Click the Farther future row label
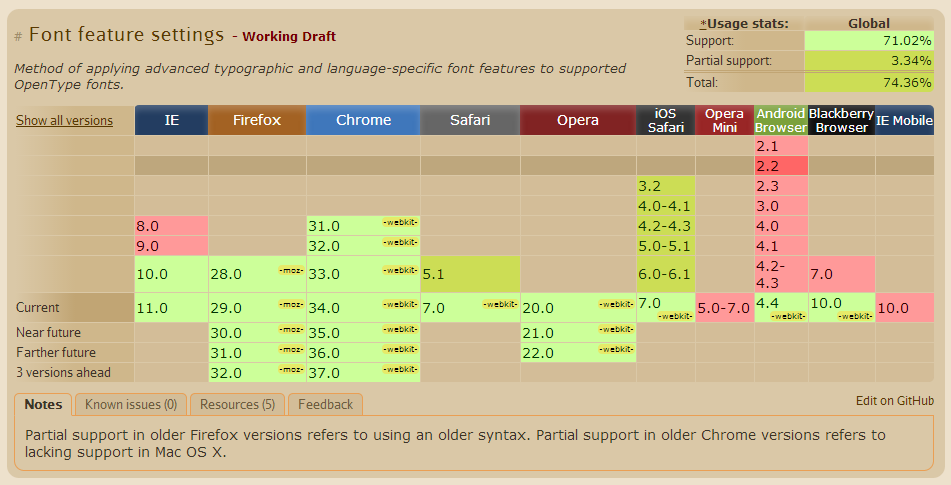Screen dimensions: 951x485 [x=56, y=352]
